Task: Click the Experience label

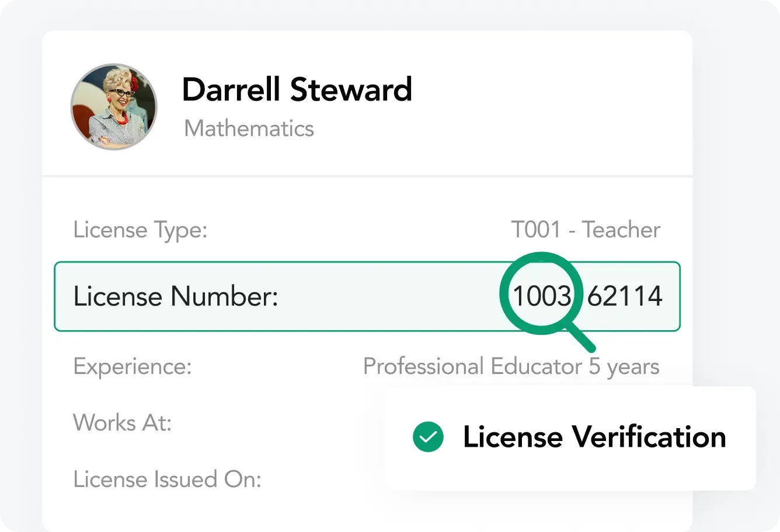Action: (x=133, y=367)
